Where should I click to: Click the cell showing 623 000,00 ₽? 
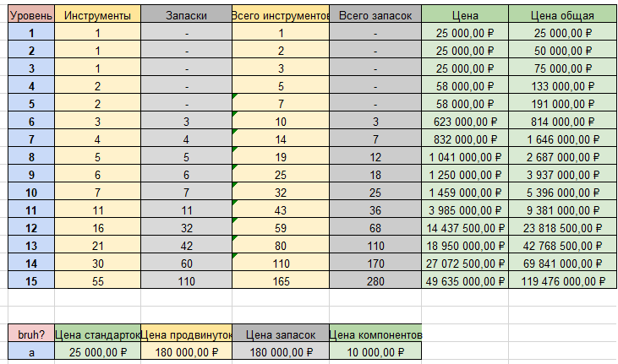pyautogui.click(x=465, y=122)
